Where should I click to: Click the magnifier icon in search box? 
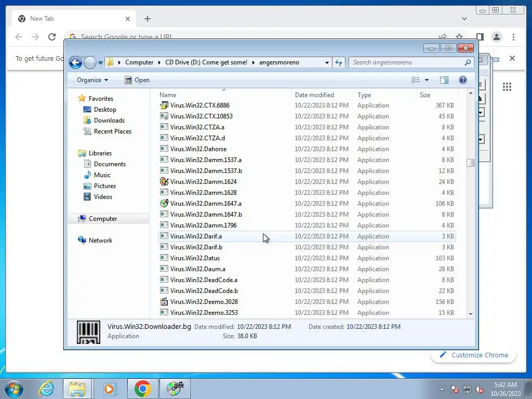468,62
